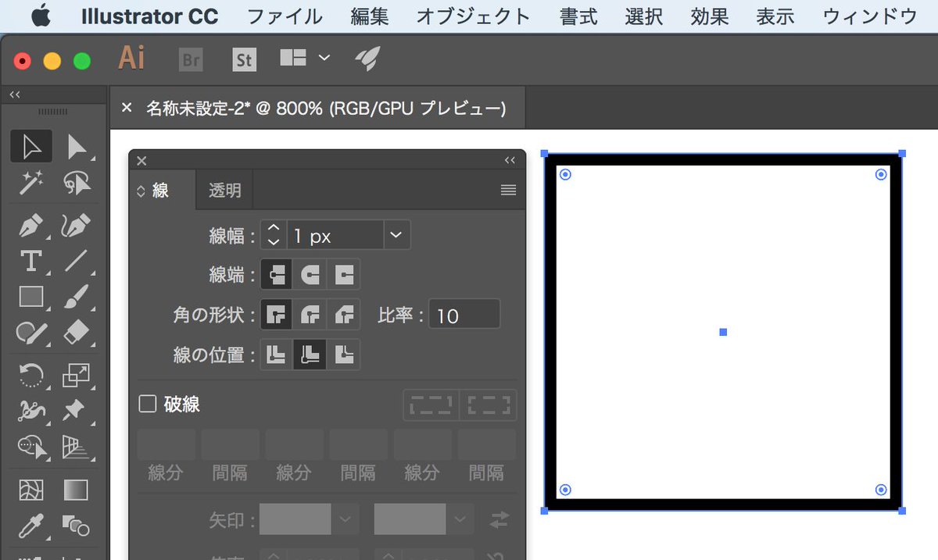The image size is (938, 560).
Task: Select the round cap stroke option
Action: [310, 274]
